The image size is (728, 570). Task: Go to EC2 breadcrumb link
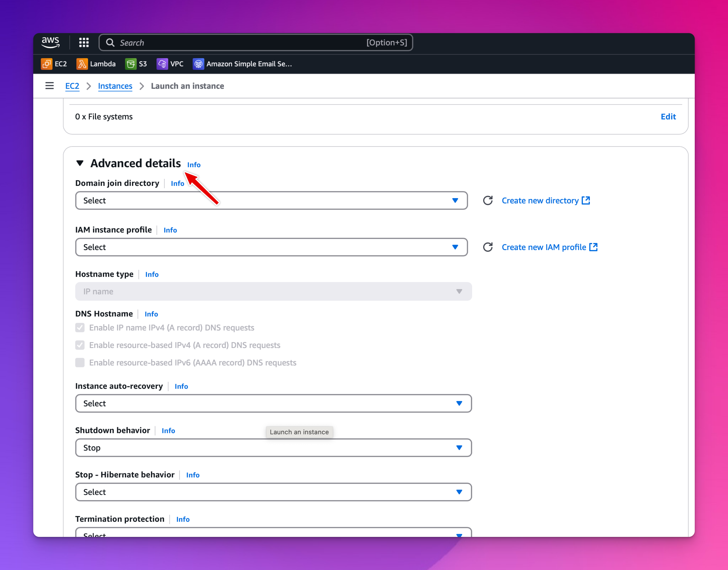click(72, 86)
